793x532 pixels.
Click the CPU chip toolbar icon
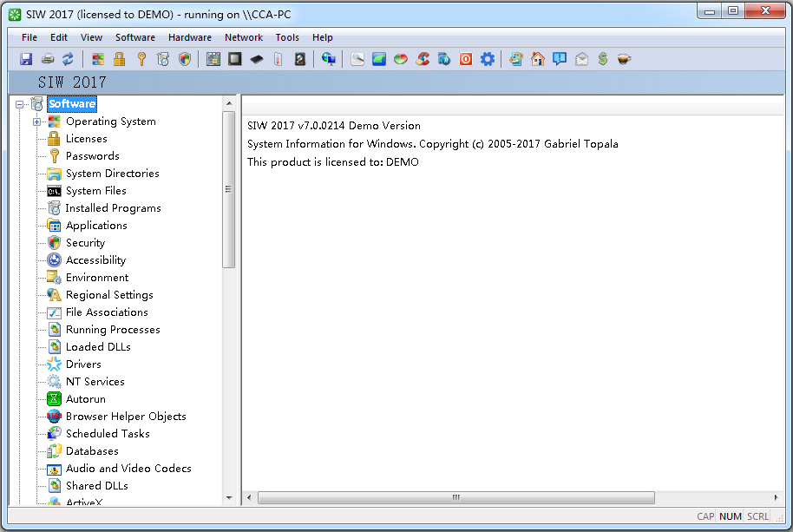click(x=234, y=59)
